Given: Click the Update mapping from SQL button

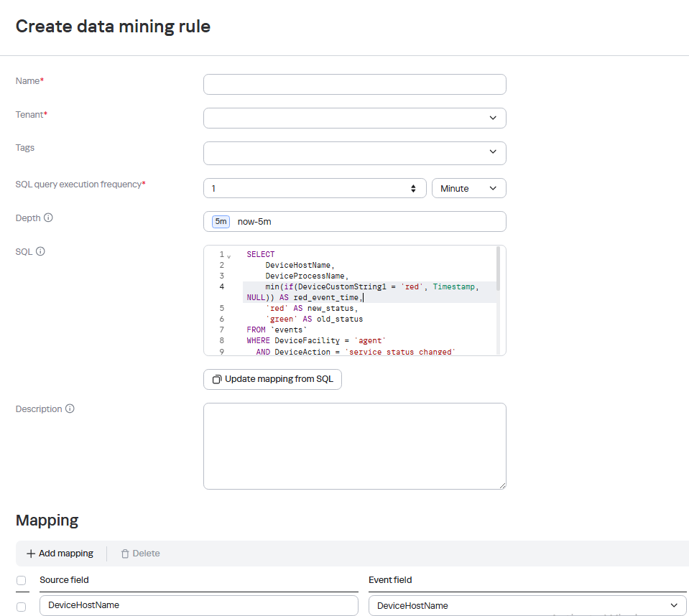Looking at the screenshot, I should (x=272, y=379).
